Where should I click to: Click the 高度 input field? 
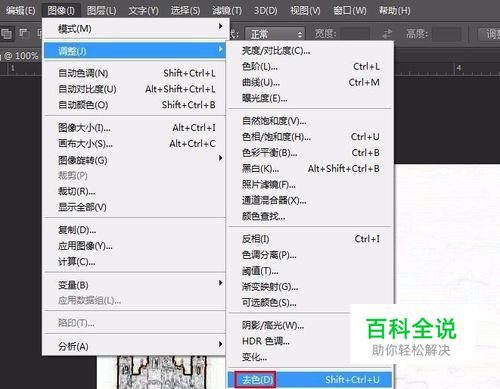[447, 34]
